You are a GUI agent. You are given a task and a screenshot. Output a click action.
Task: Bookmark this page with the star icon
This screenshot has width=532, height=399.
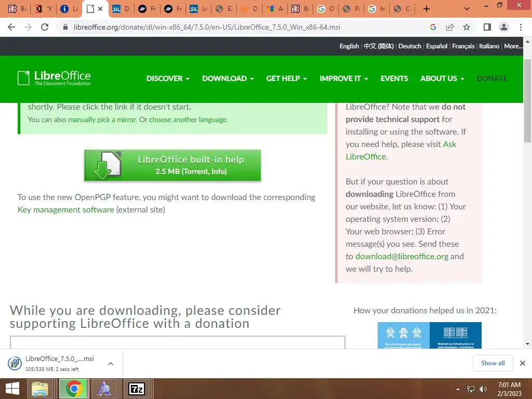[467, 27]
